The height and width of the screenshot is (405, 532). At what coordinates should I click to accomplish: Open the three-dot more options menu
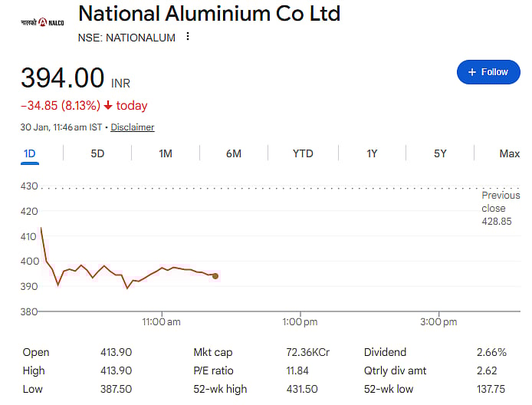(x=188, y=37)
